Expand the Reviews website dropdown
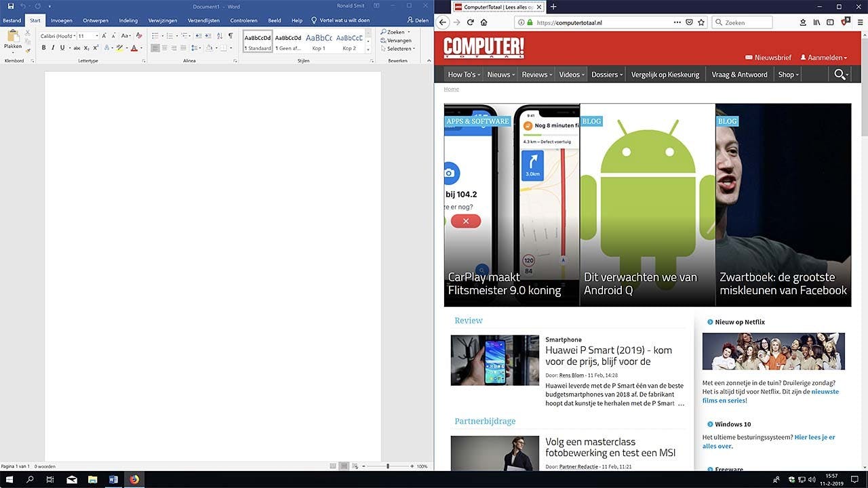This screenshot has height=488, width=868. click(x=537, y=75)
